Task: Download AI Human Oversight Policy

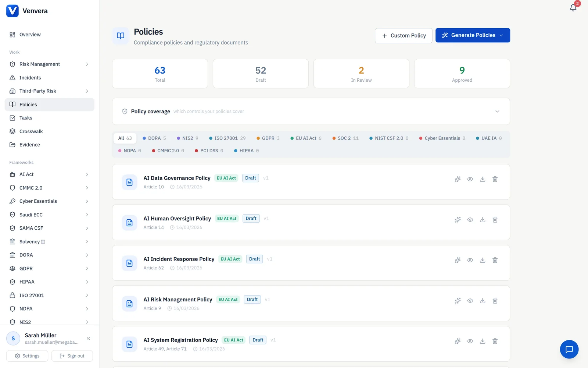Action: 483,220
